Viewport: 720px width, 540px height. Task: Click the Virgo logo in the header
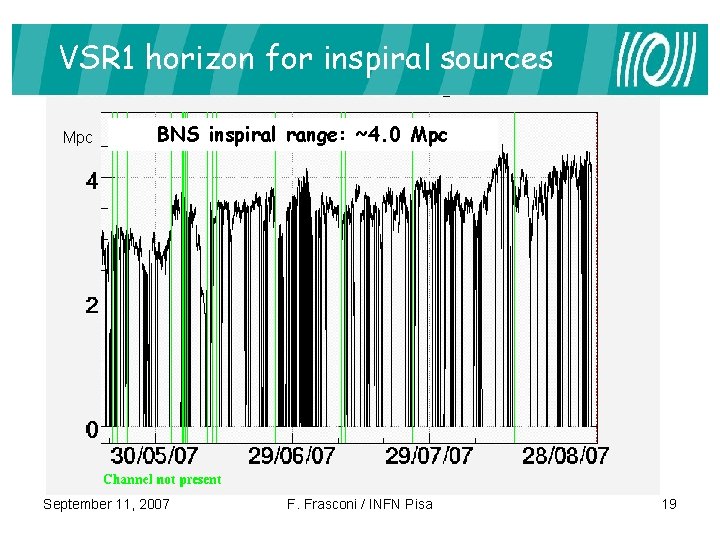(656, 59)
